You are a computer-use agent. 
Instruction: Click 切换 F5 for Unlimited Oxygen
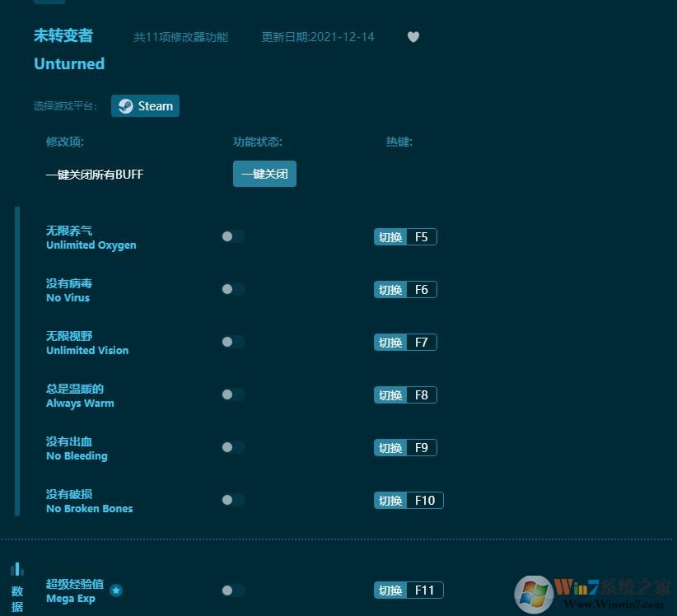click(404, 236)
